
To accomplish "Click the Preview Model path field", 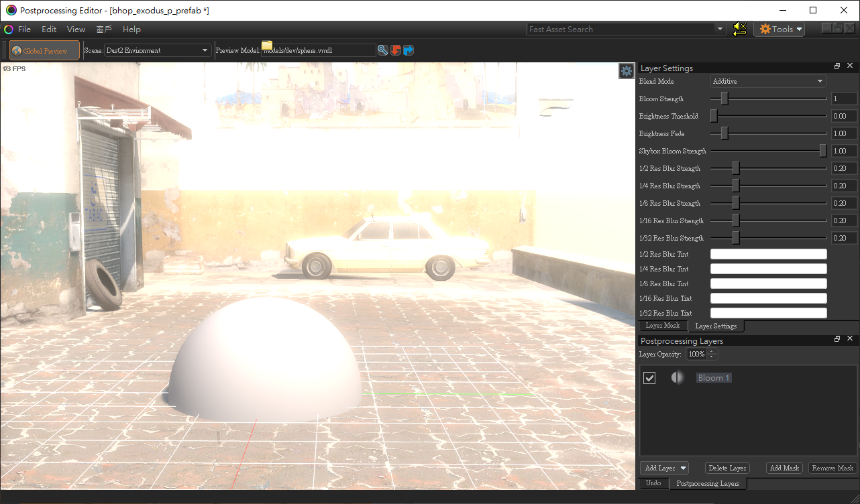I will 319,50.
